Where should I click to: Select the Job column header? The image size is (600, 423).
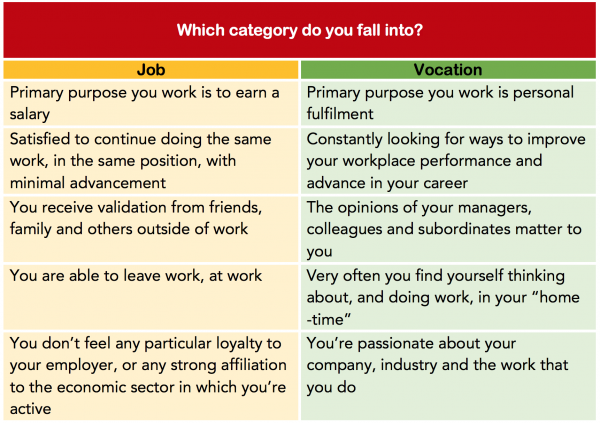(150, 71)
